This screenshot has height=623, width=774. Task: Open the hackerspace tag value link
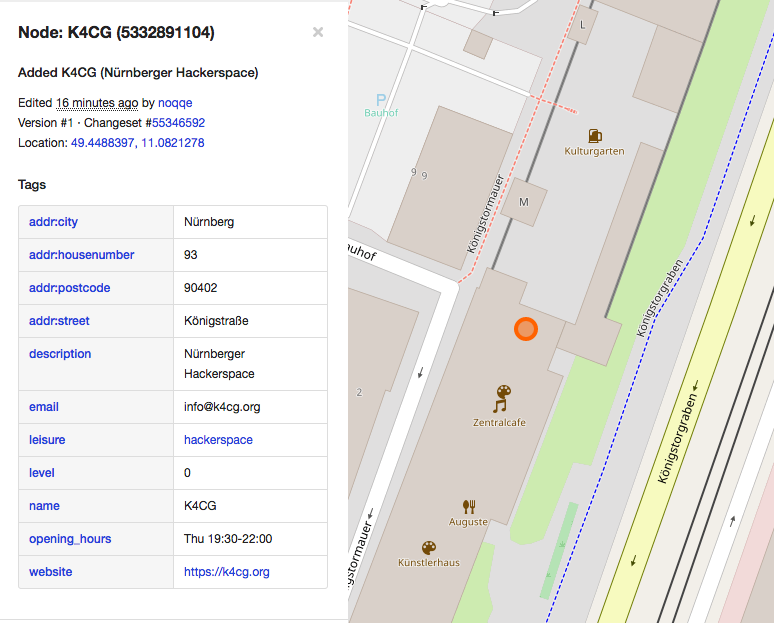pyautogui.click(x=218, y=440)
